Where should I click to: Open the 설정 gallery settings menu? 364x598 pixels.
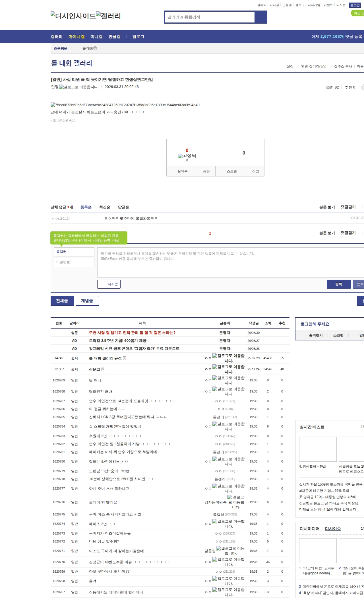coord(290,66)
